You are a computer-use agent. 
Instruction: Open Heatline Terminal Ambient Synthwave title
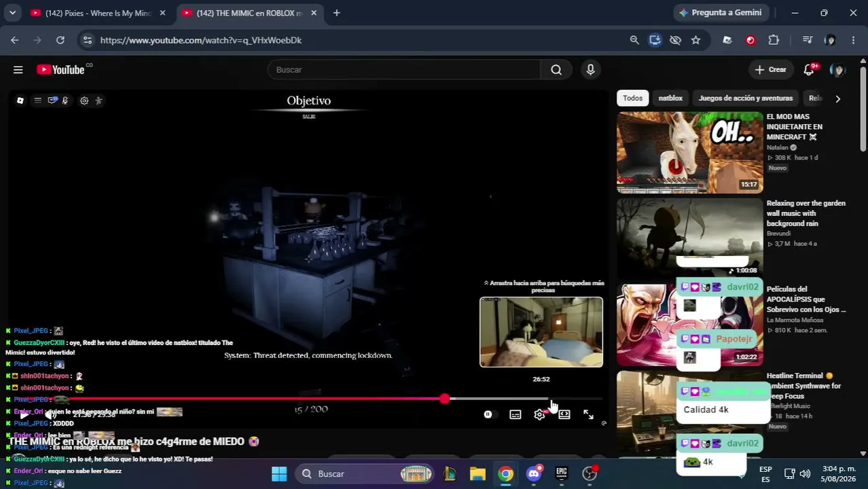click(x=804, y=386)
